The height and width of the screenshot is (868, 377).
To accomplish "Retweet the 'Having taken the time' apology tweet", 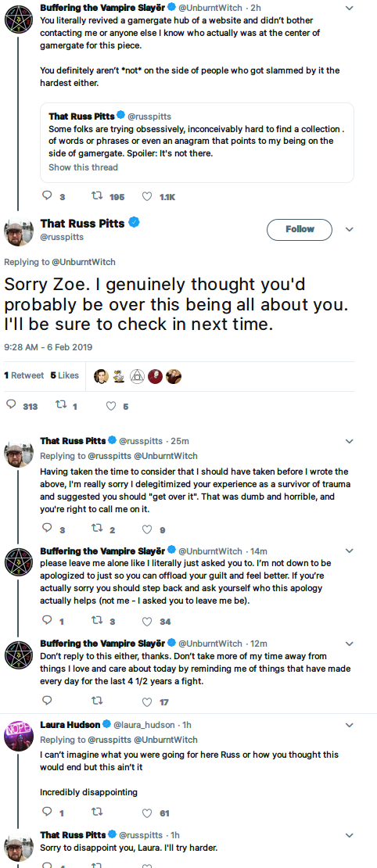I will (96, 529).
